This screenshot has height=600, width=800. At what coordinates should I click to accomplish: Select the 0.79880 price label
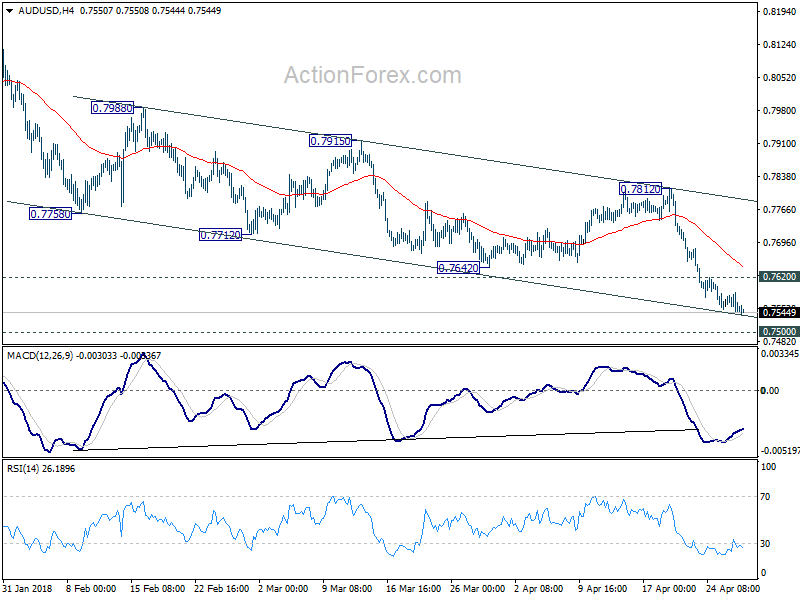[x=112, y=108]
